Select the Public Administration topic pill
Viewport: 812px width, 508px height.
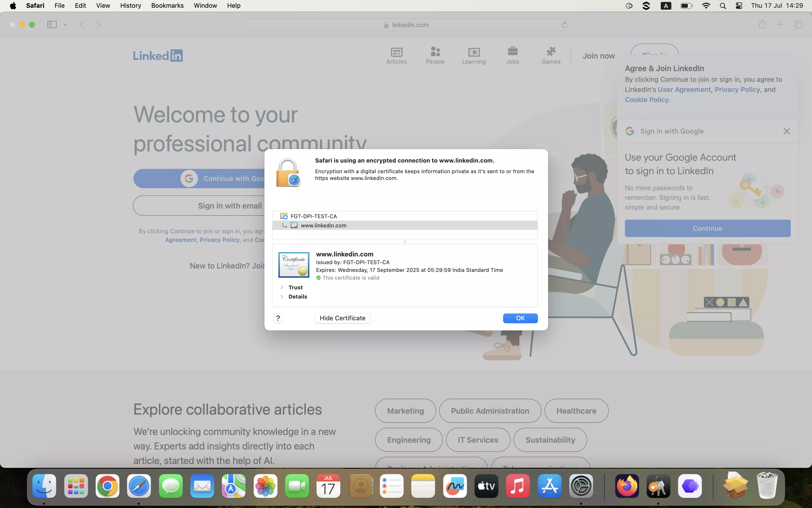(x=490, y=411)
